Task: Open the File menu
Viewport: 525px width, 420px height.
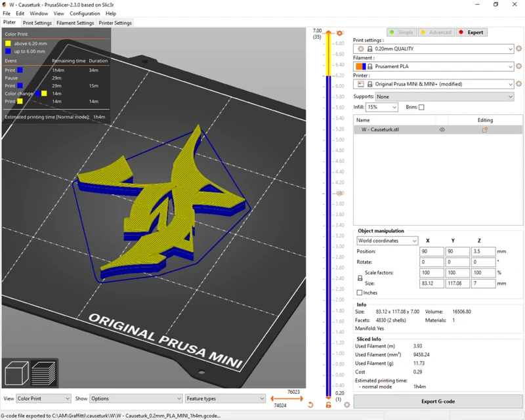Action: click(7, 13)
